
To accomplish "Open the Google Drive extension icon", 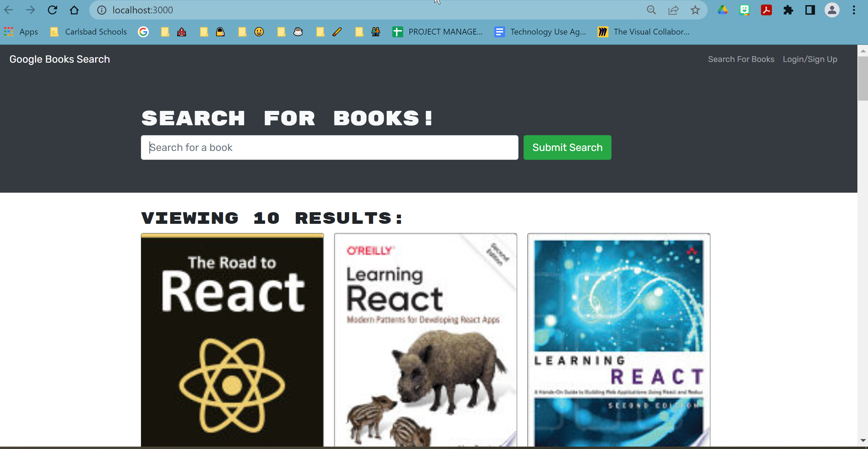I will point(722,10).
